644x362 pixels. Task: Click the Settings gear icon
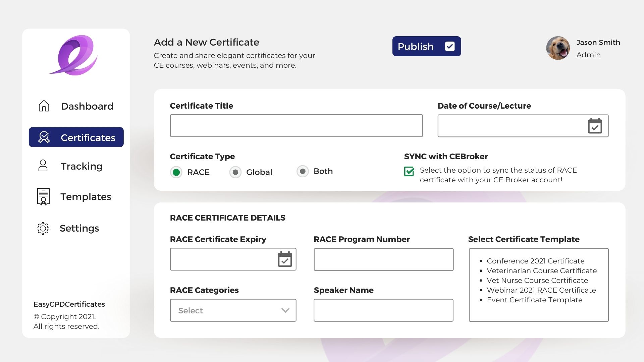pos(43,228)
